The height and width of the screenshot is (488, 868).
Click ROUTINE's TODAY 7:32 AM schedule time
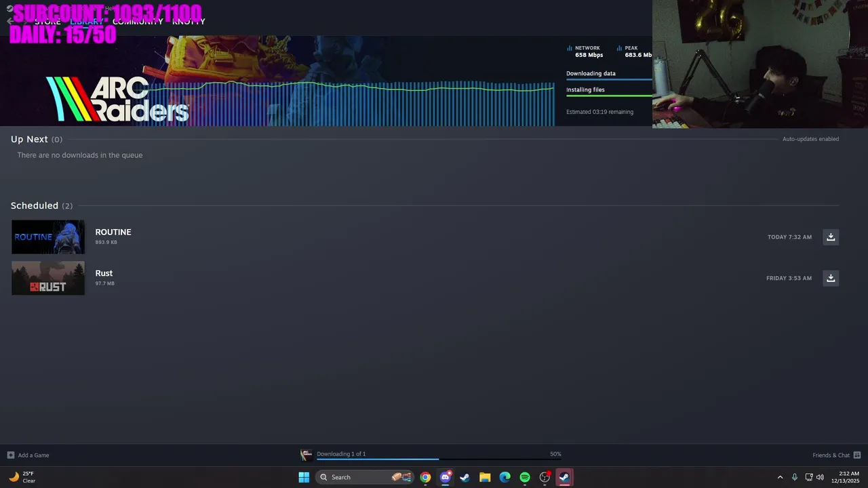click(x=789, y=237)
